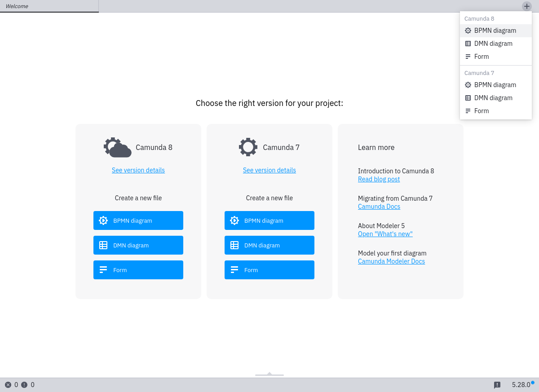Expand the bottom panel toggle handle
539x392 pixels.
[x=269, y=374]
